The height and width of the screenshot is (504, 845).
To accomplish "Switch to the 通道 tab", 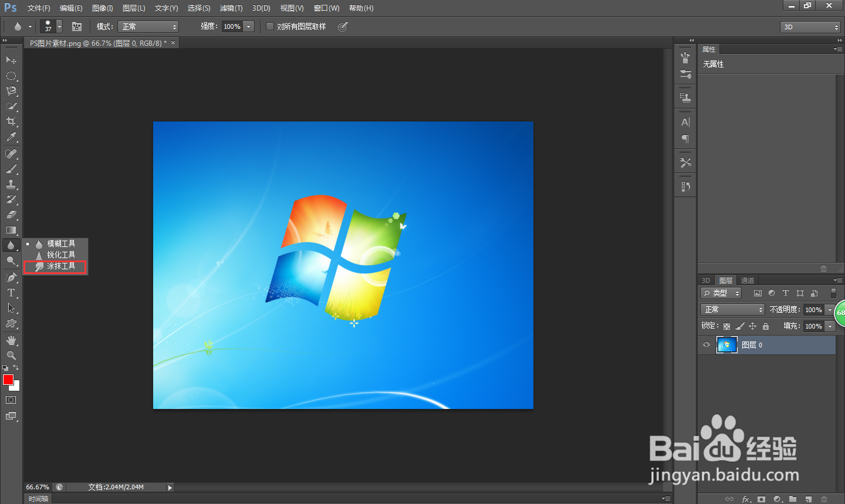I will [x=747, y=280].
